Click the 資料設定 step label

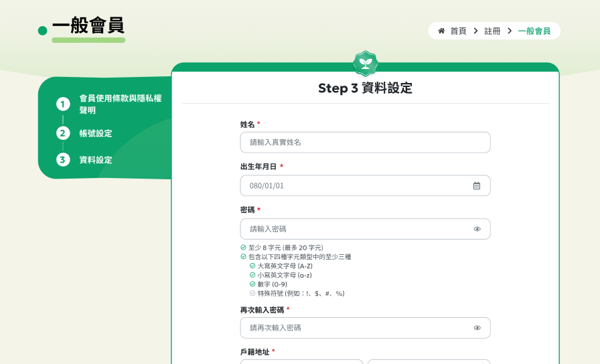(96, 161)
